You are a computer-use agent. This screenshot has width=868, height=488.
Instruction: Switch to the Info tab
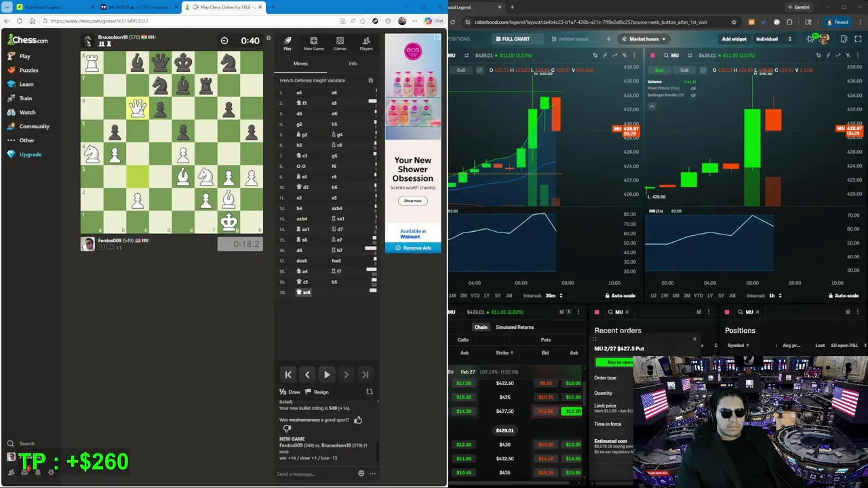tap(353, 64)
